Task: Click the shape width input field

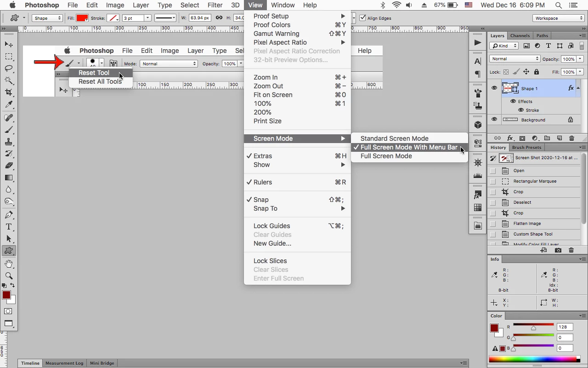Action: [x=200, y=18]
